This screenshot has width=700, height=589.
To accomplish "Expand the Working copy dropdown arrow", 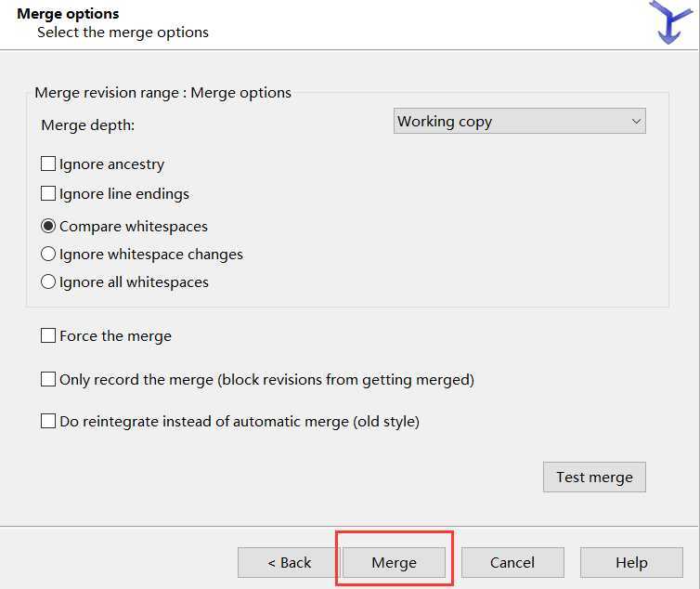I will 636,122.
